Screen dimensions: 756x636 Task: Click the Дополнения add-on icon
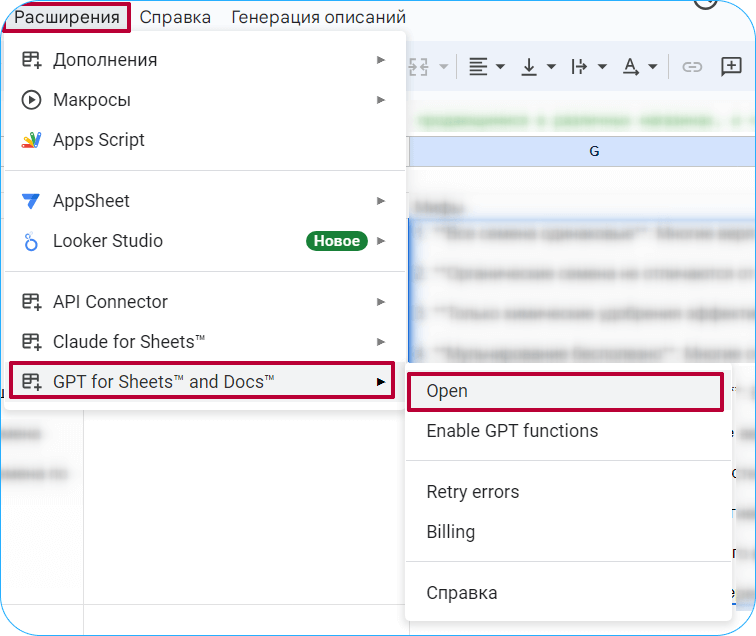(32, 60)
